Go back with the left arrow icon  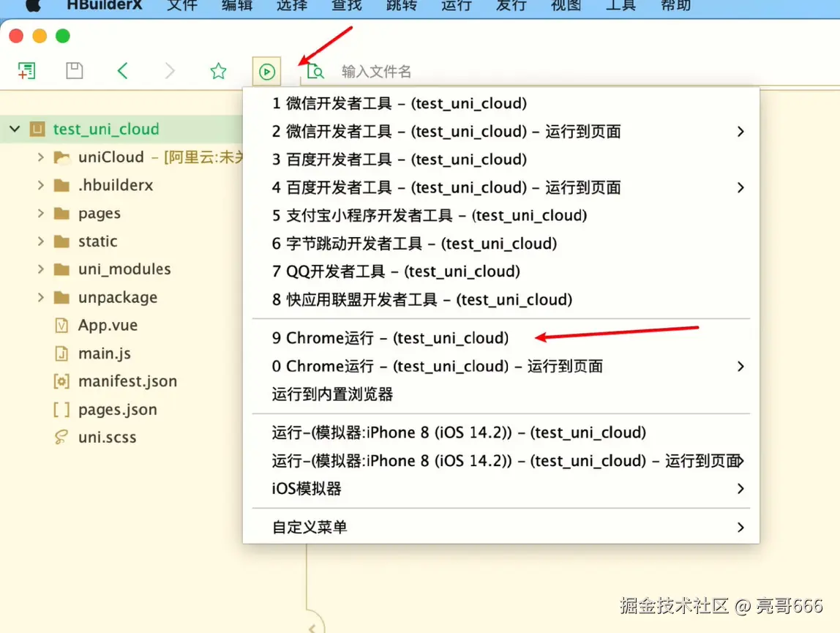point(122,71)
